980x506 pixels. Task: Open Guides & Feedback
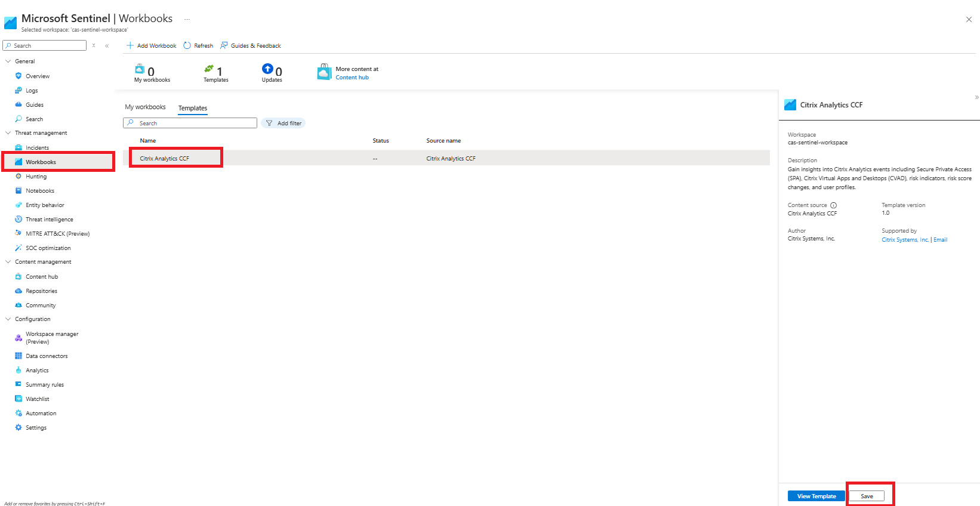251,45
